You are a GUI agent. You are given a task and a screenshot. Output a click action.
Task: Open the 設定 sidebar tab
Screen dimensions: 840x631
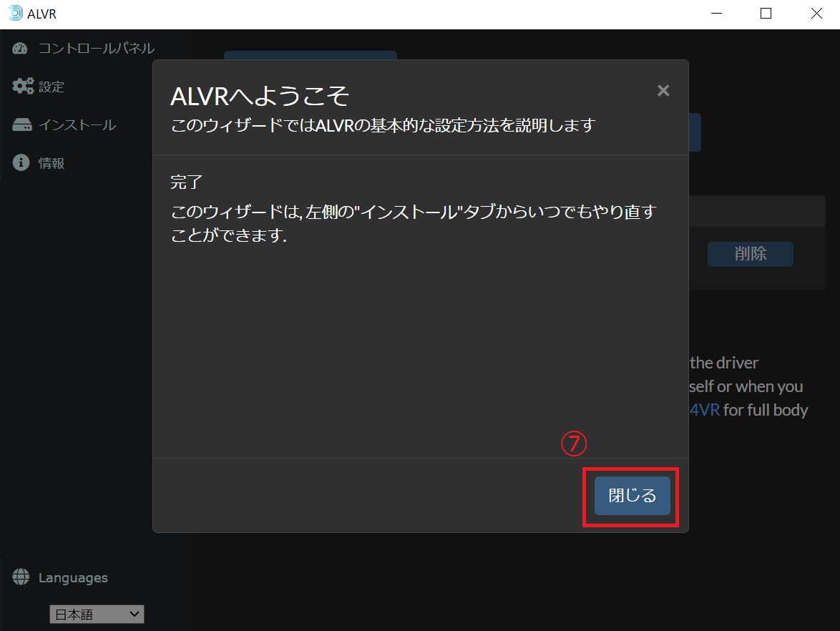click(38, 87)
